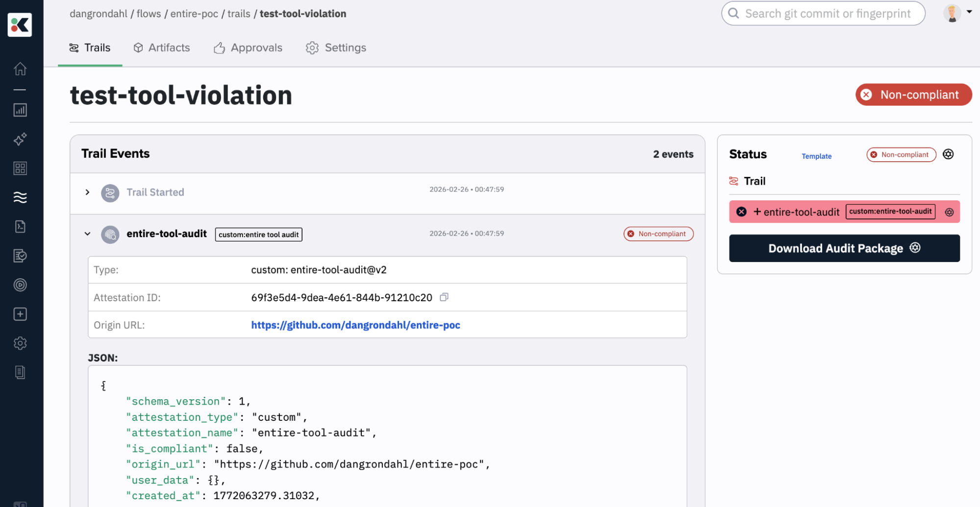The width and height of the screenshot is (980, 507).
Task: Open the bar chart icon in sidebar
Action: [20, 110]
